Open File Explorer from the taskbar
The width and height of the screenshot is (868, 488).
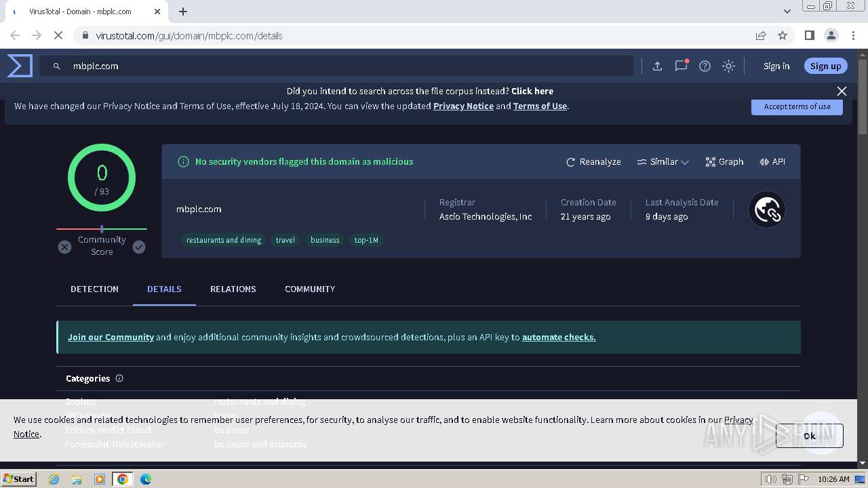(x=77, y=479)
